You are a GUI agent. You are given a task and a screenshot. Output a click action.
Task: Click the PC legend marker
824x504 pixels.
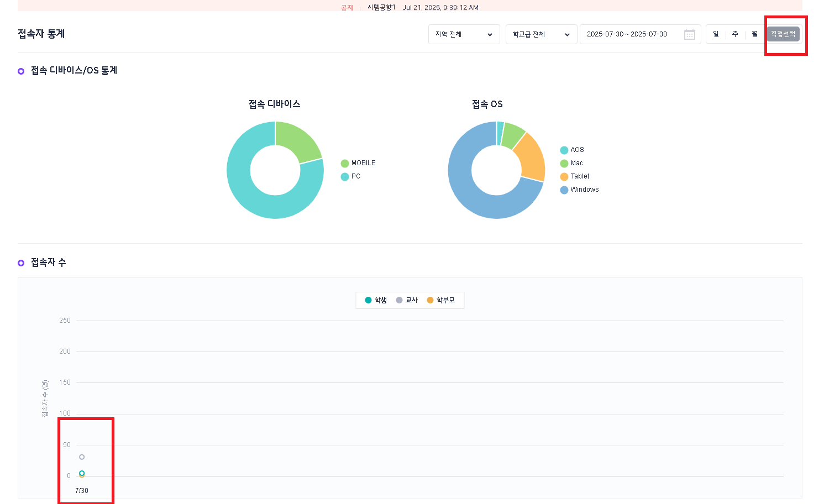[x=345, y=176]
